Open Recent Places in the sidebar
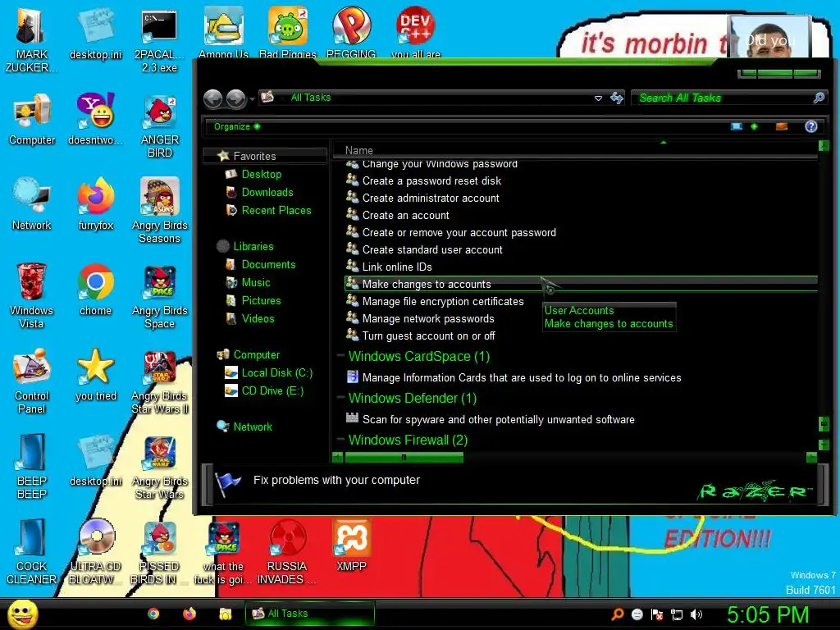This screenshot has height=630, width=840. point(276,211)
